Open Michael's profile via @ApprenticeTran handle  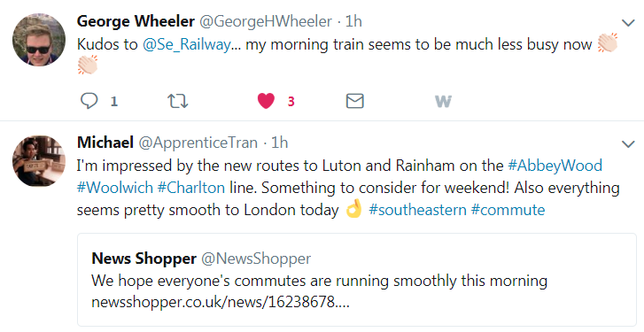(x=198, y=143)
